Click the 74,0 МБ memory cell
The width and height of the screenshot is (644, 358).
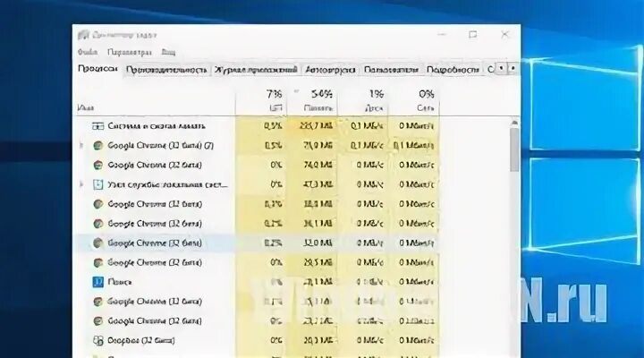tap(318, 165)
